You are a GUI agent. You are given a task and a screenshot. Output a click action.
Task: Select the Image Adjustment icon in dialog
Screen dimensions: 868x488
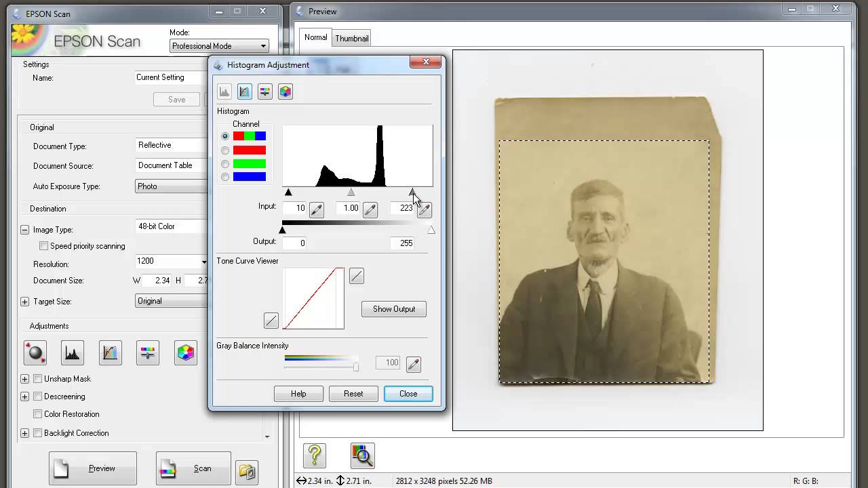[265, 91]
